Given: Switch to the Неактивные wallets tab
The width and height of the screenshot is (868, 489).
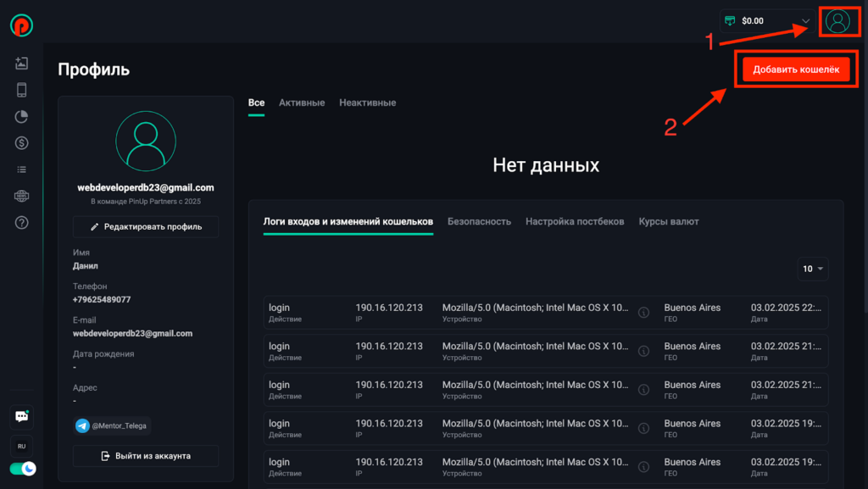Looking at the screenshot, I should click(x=368, y=103).
